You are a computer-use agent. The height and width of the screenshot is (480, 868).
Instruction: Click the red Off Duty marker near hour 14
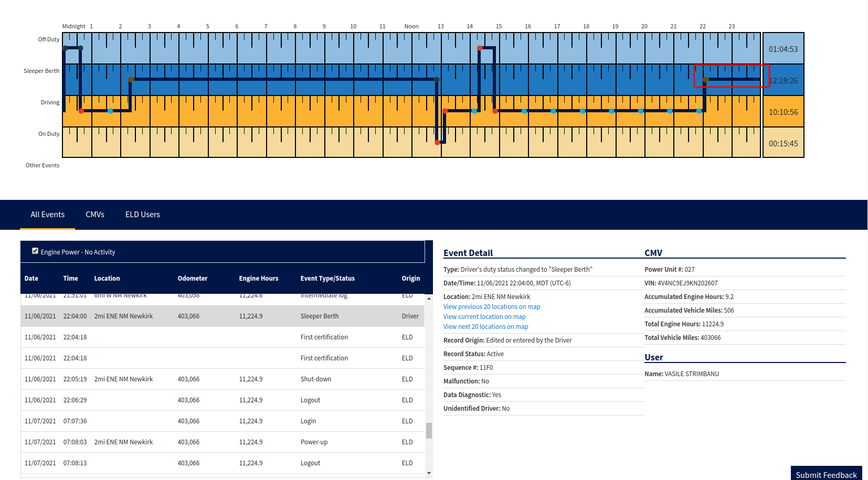pos(480,48)
